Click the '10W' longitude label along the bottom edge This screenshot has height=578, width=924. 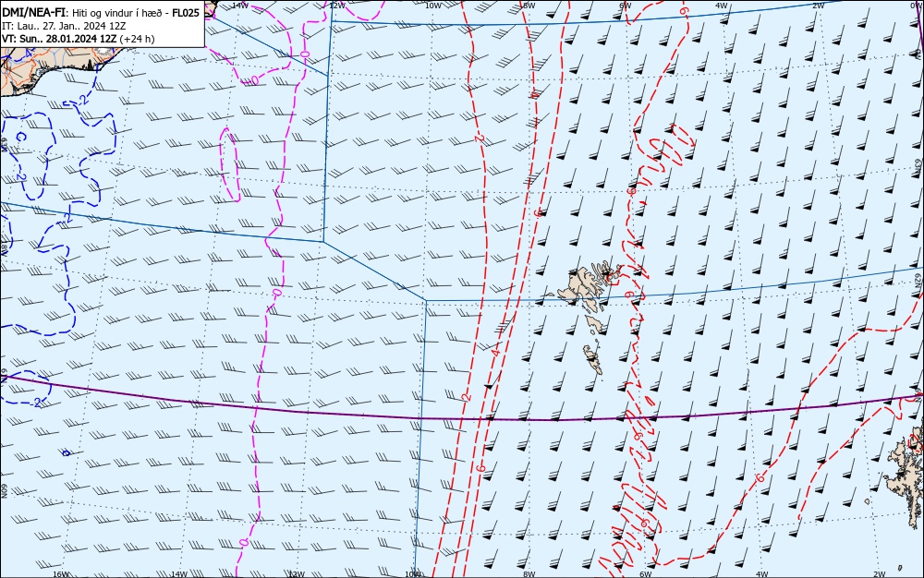[x=413, y=574]
